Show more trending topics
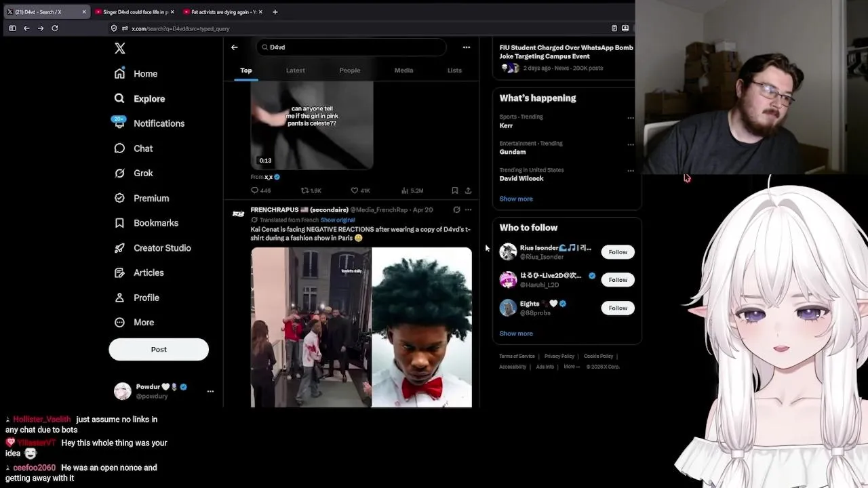The image size is (868, 488). (x=516, y=199)
